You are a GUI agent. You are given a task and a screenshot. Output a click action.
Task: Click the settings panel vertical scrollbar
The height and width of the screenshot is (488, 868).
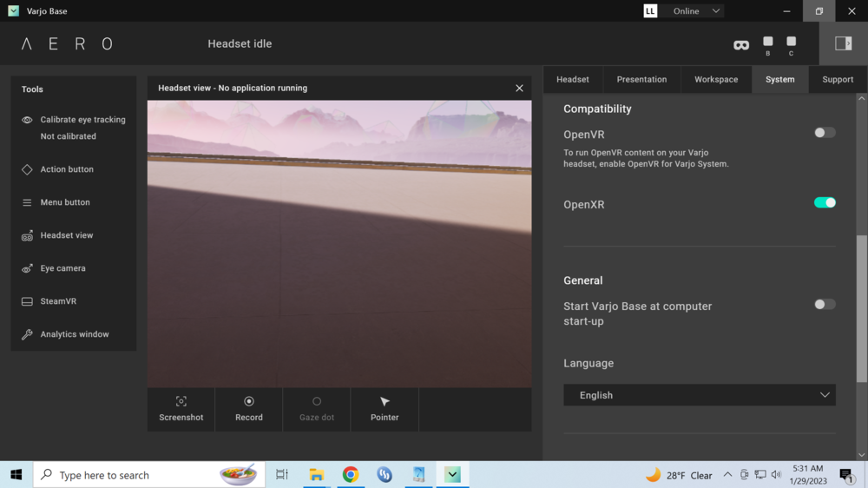pos(861,308)
